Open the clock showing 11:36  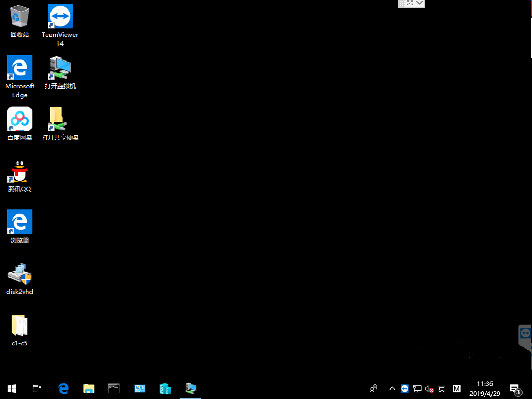pyautogui.click(x=485, y=388)
